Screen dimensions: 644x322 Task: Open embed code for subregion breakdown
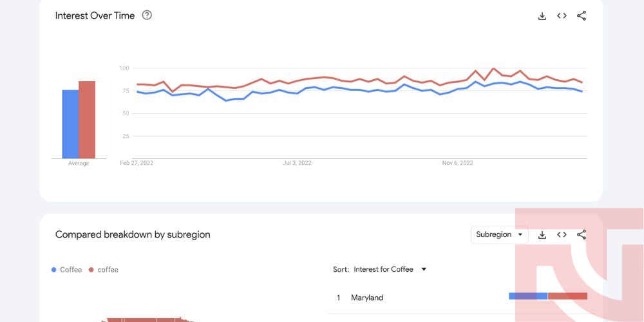pos(562,234)
